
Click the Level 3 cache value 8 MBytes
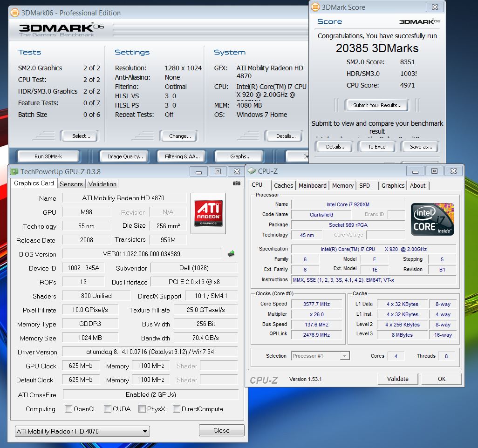[x=402, y=335]
